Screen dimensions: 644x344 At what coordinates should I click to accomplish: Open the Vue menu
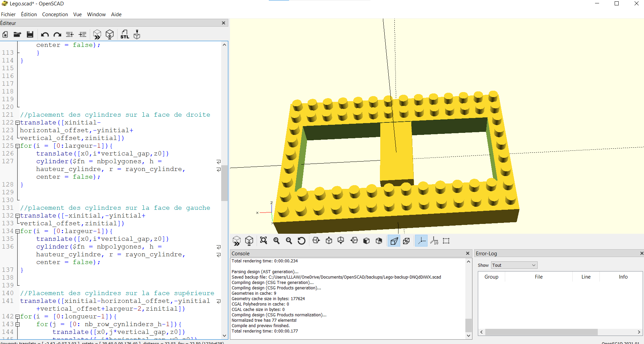tap(77, 15)
